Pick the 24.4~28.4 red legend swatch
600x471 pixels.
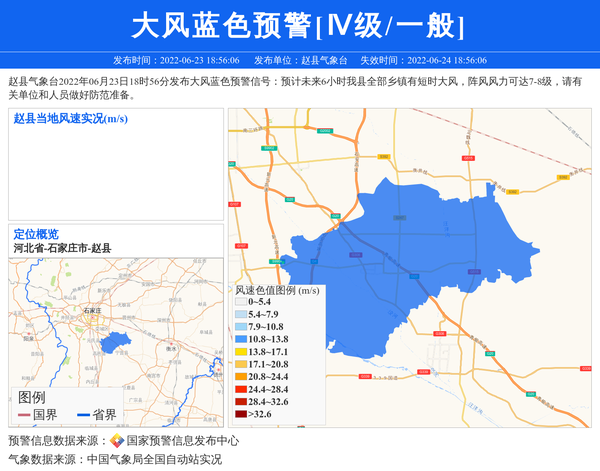tap(241, 389)
